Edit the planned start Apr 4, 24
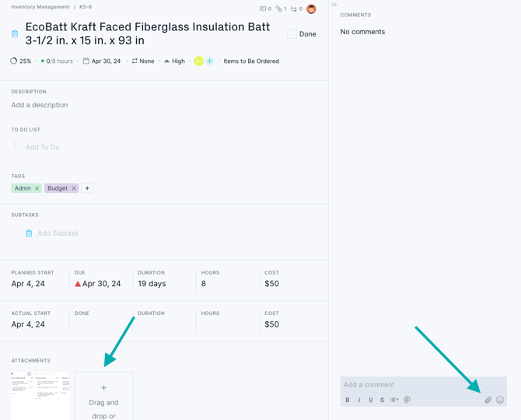The height and width of the screenshot is (420, 521). point(28,284)
